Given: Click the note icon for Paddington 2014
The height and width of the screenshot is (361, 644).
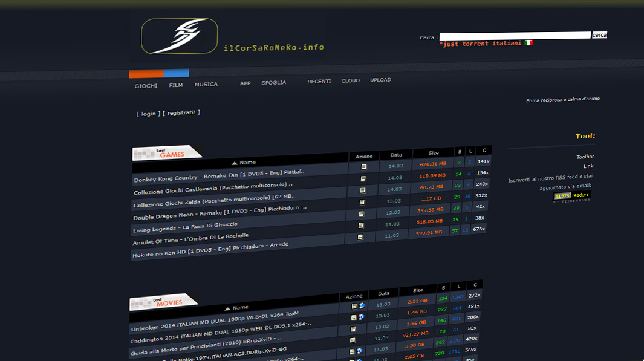Looking at the screenshot, I should [354, 317].
